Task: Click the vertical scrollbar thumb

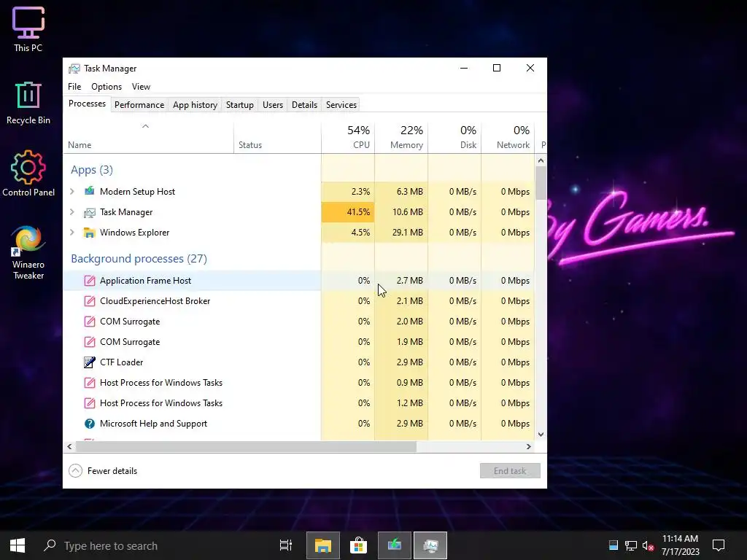Action: [x=541, y=183]
